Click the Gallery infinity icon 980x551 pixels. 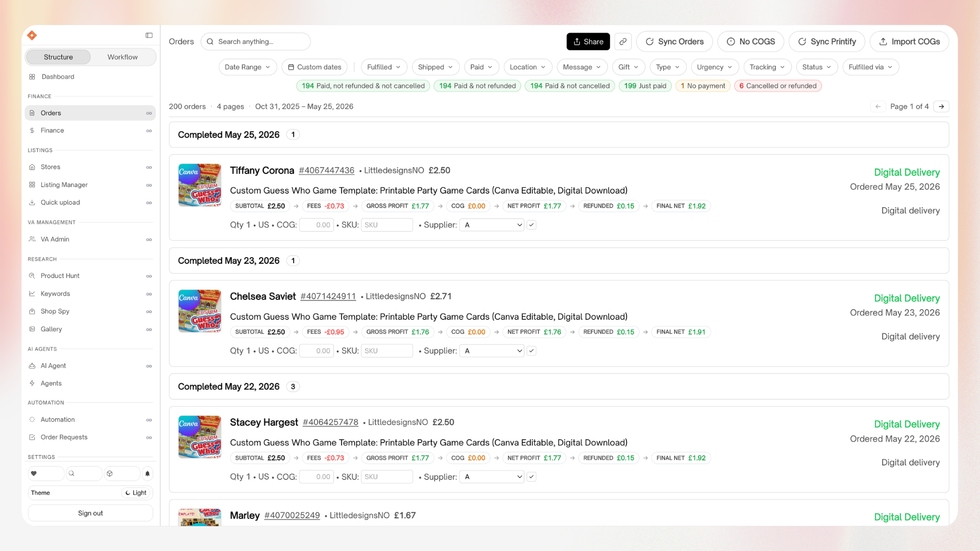pyautogui.click(x=149, y=329)
